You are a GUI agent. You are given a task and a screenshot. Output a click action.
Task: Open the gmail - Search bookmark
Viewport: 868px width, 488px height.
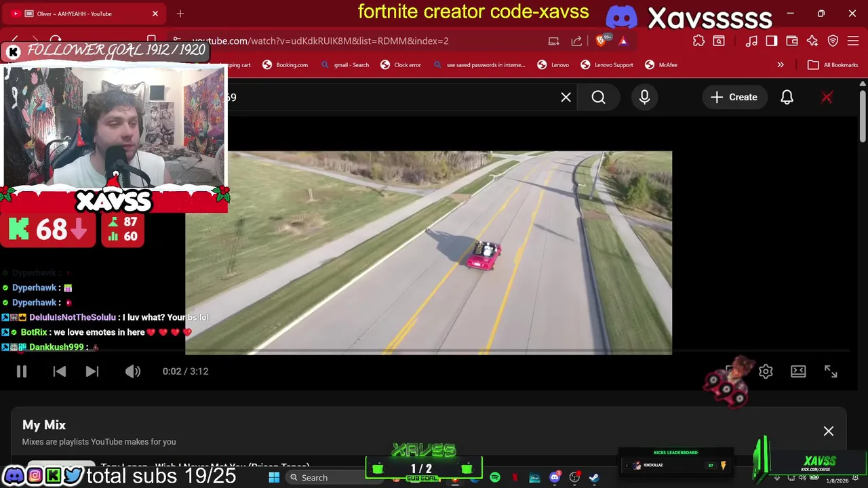coord(344,65)
